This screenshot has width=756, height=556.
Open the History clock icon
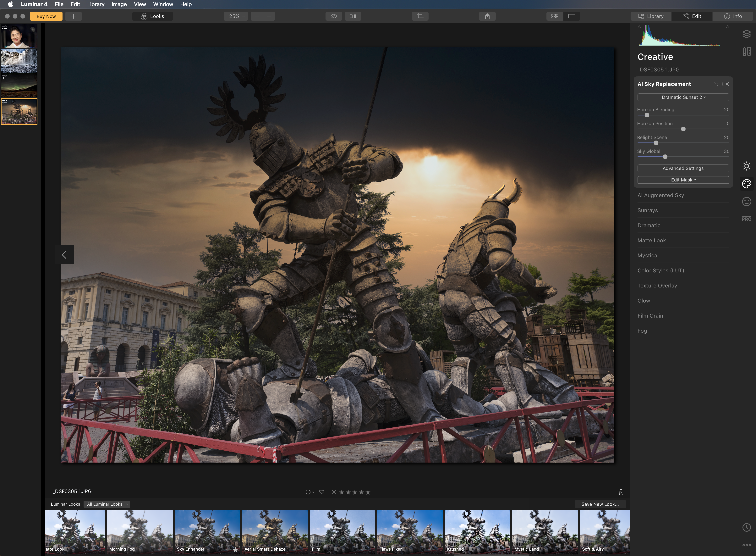[747, 527]
